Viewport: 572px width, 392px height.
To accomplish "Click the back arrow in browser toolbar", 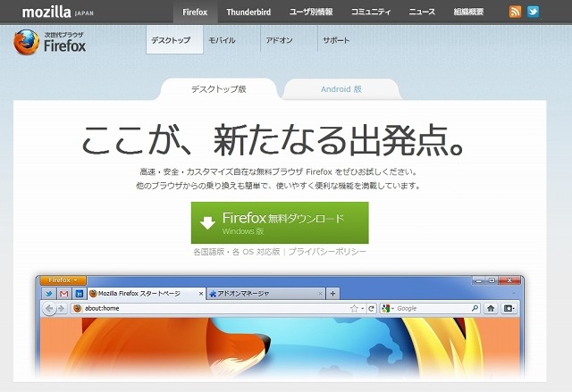I will coord(50,309).
